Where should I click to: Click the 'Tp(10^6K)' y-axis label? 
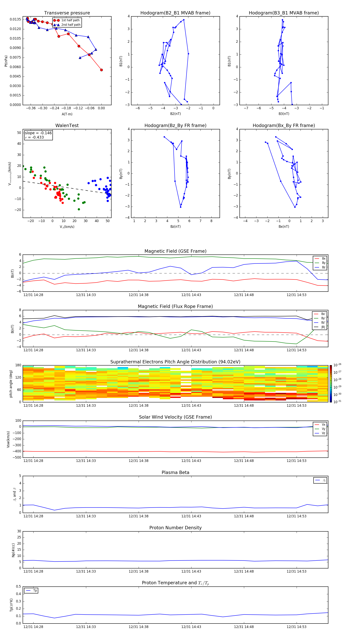11,605
